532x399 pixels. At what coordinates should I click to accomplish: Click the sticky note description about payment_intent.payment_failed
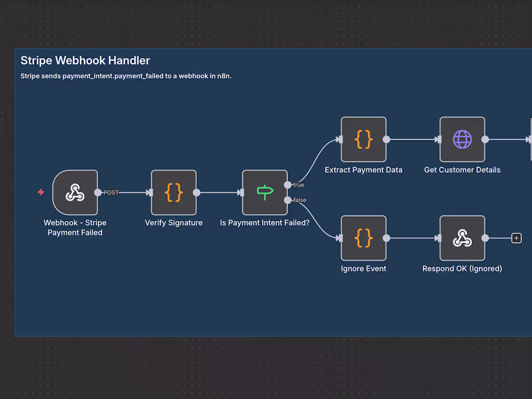[x=126, y=76]
